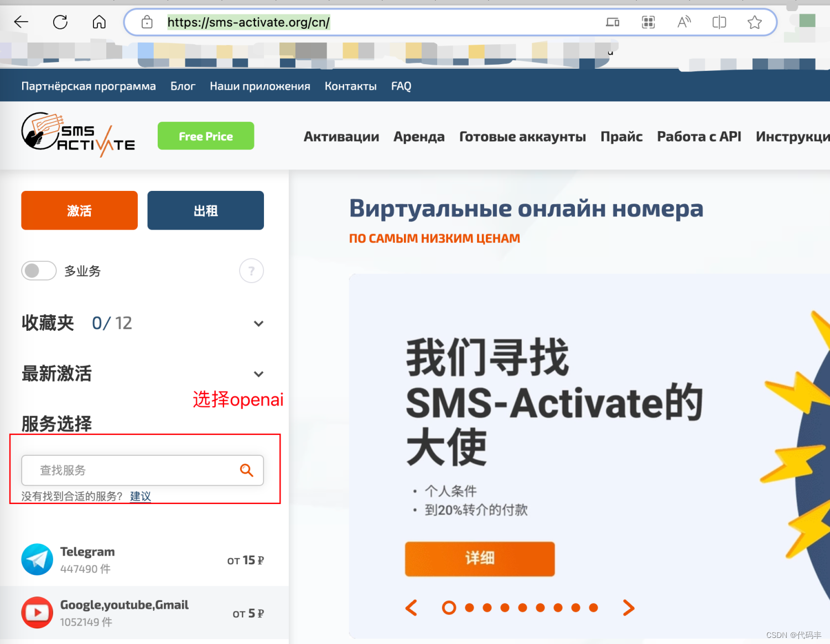The image size is (830, 644).
Task: Select the last carousel slide dot
Action: pos(593,607)
